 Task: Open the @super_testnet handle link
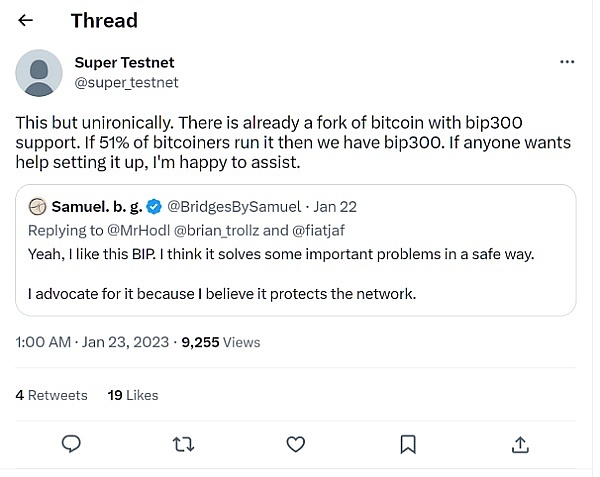tap(127, 82)
